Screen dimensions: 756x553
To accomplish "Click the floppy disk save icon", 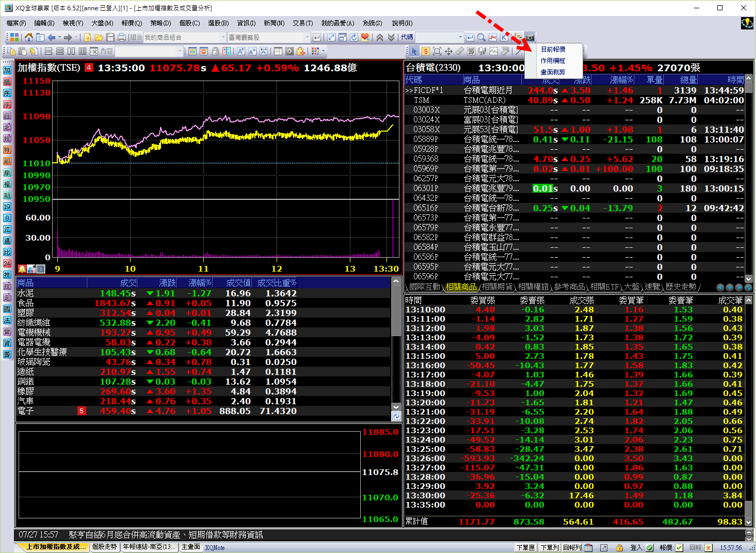I will pos(110,37).
